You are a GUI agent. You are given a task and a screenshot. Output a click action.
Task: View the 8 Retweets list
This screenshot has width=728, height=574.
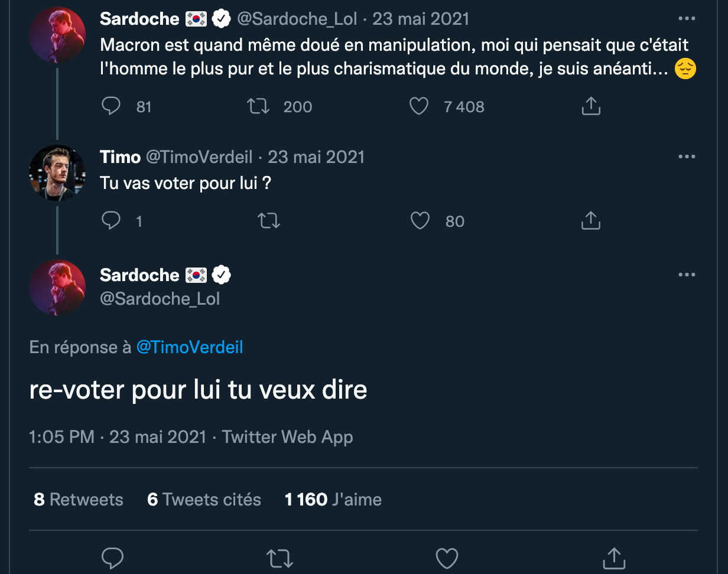coord(79,500)
